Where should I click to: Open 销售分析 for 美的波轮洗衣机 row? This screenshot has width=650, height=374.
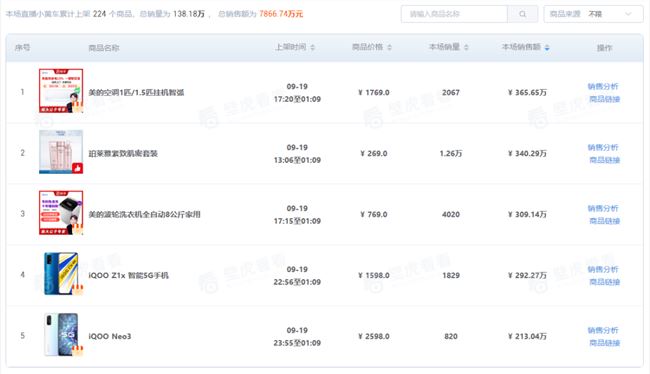coord(603,208)
